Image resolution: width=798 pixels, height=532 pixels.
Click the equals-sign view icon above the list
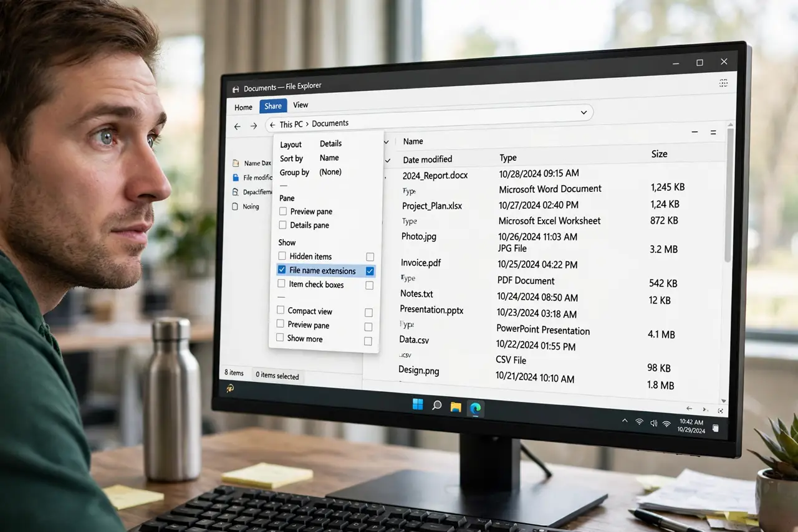click(713, 133)
